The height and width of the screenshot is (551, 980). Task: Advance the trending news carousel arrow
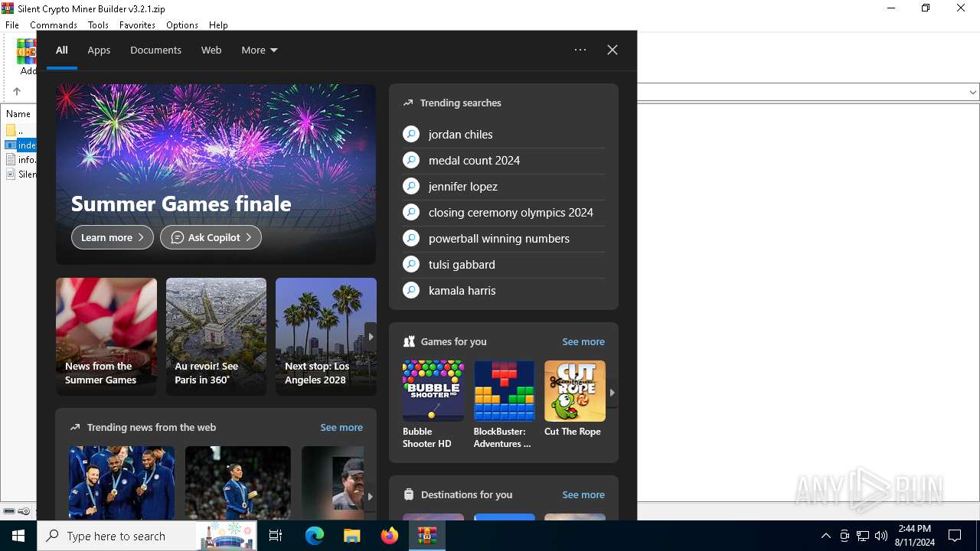click(x=370, y=496)
